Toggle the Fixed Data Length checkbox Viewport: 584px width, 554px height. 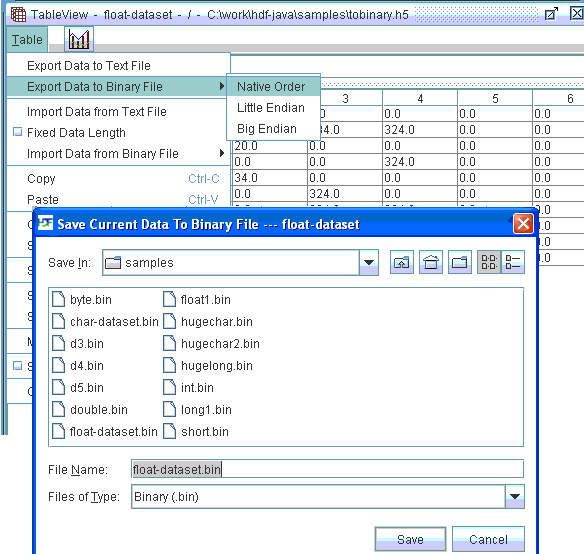pos(17,132)
